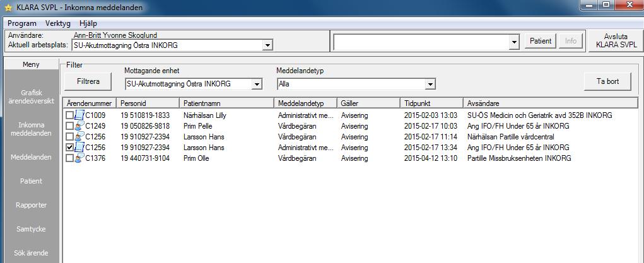This screenshot has width=644, height=263.
Task: Open Patient in the side menu
Action: pos(31,181)
